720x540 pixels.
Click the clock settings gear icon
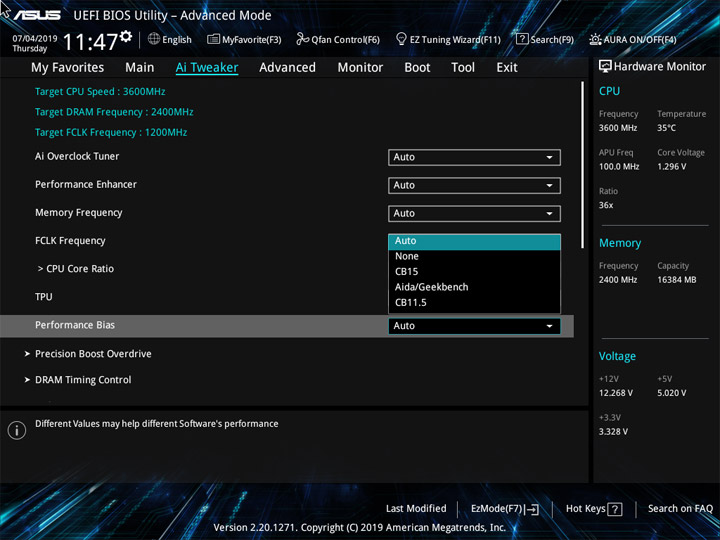126,36
